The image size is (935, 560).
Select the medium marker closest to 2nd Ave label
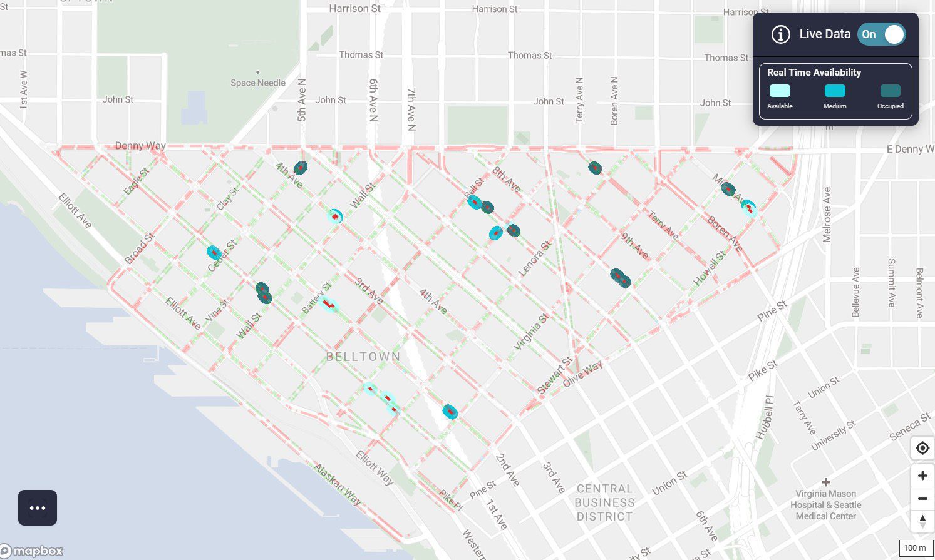pos(450,412)
